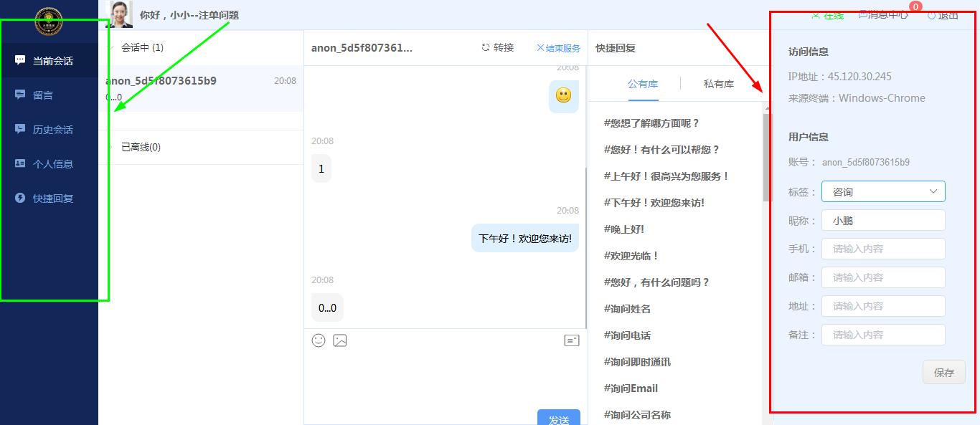The image size is (980, 425).
Task: Click the 个人信息 ID card icon
Action: pyautogui.click(x=20, y=163)
